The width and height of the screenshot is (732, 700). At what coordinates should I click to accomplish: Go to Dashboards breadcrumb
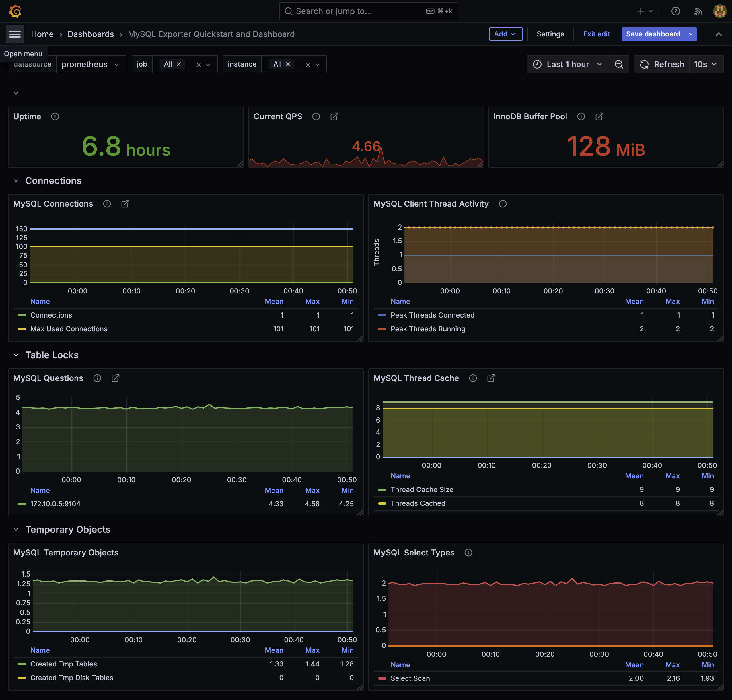[x=91, y=34]
